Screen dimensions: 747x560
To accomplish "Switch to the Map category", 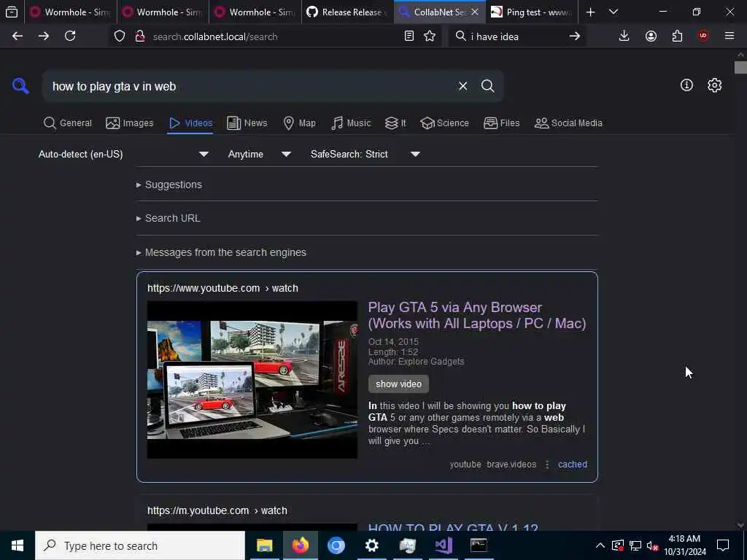I will click(x=299, y=122).
